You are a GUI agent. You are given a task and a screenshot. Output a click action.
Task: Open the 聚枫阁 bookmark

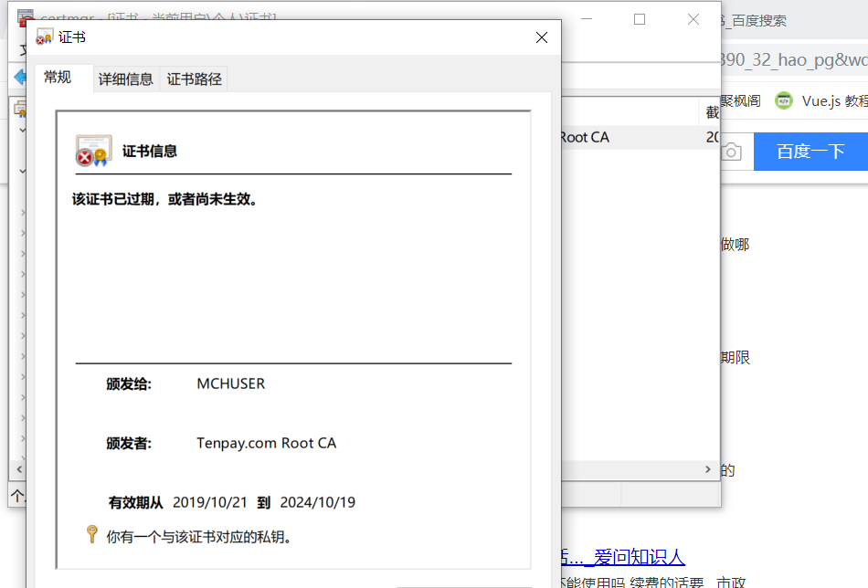(x=741, y=101)
